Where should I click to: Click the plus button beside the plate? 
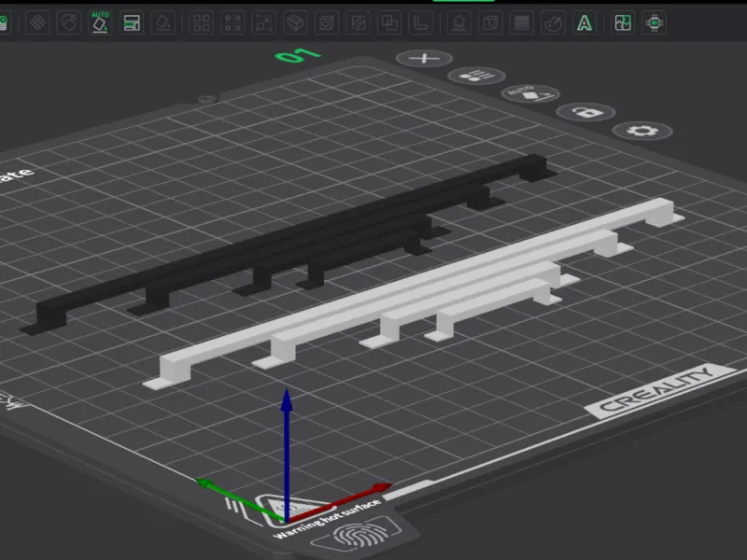click(424, 59)
